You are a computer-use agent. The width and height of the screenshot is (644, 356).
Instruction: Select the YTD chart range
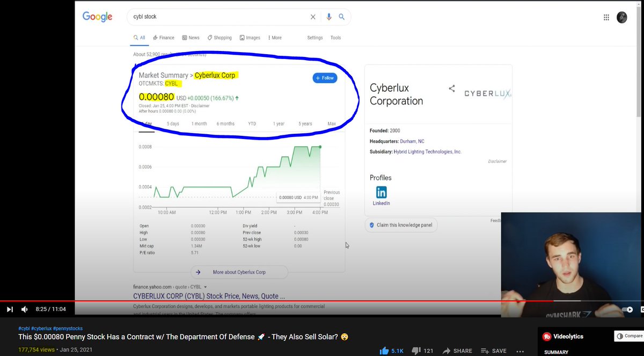[252, 123]
